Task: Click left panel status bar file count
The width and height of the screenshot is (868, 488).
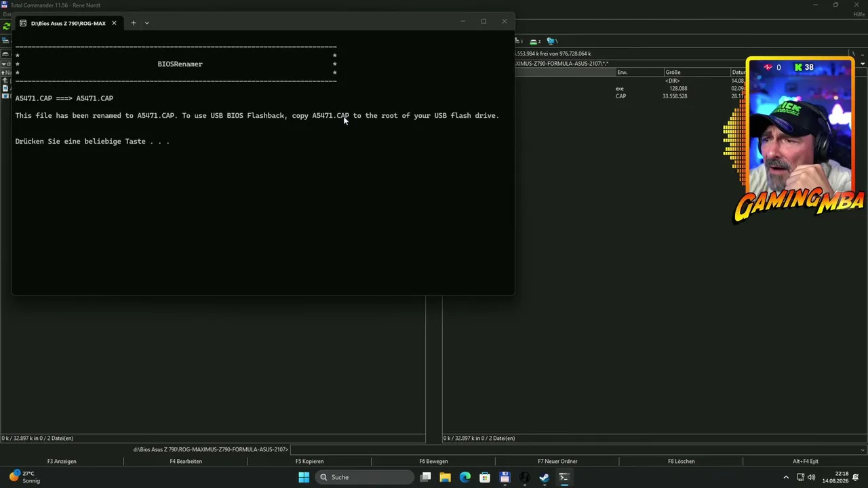Action: [x=37, y=439]
